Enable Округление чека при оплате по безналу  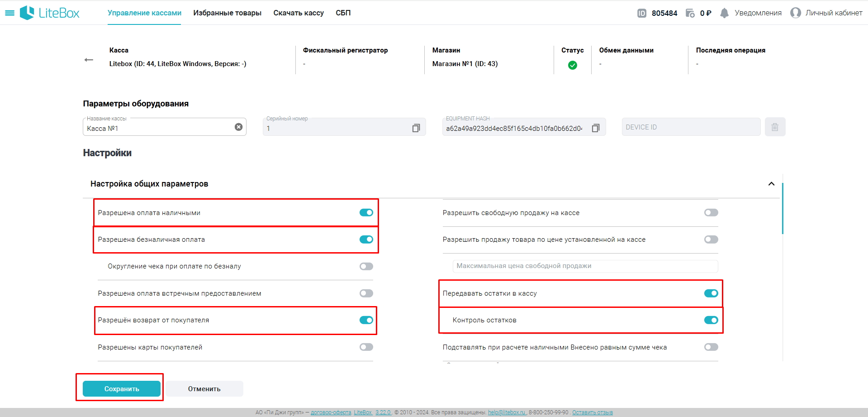tap(366, 266)
